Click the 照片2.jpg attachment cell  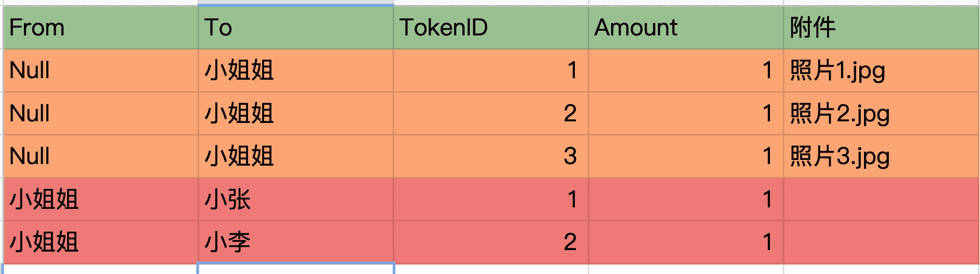[x=881, y=114]
